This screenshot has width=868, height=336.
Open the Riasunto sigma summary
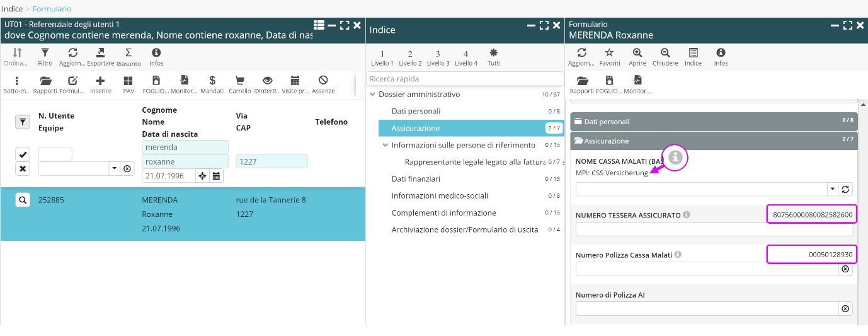(128, 54)
